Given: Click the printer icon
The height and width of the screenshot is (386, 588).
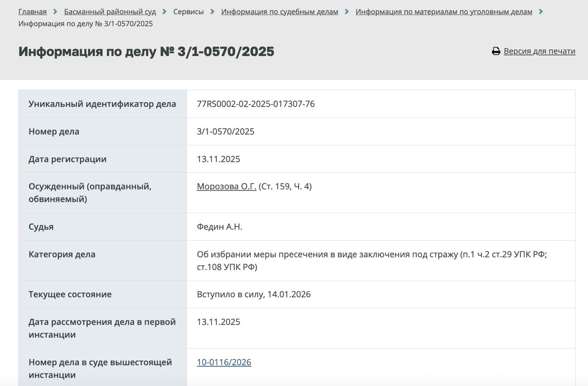Looking at the screenshot, I should pyautogui.click(x=496, y=51).
